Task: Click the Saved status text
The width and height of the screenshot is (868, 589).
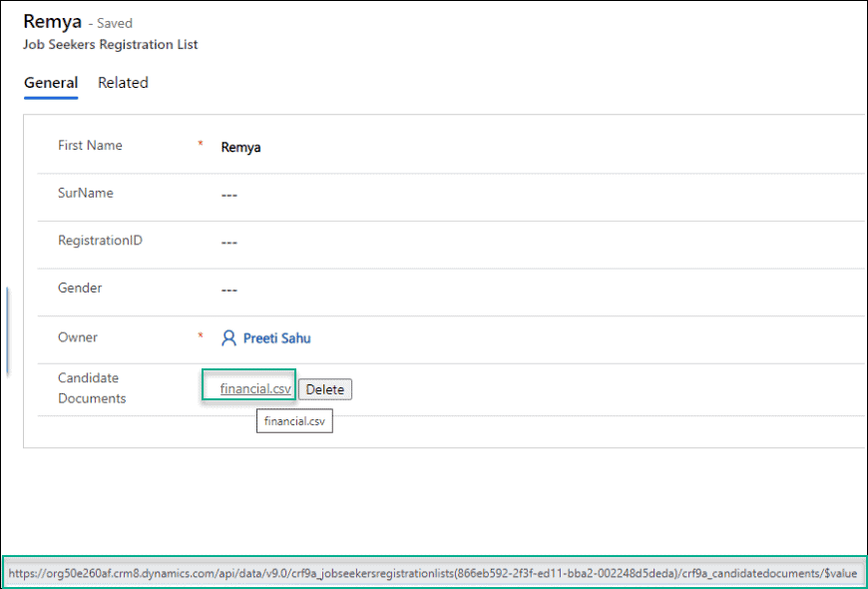Action: (x=115, y=23)
